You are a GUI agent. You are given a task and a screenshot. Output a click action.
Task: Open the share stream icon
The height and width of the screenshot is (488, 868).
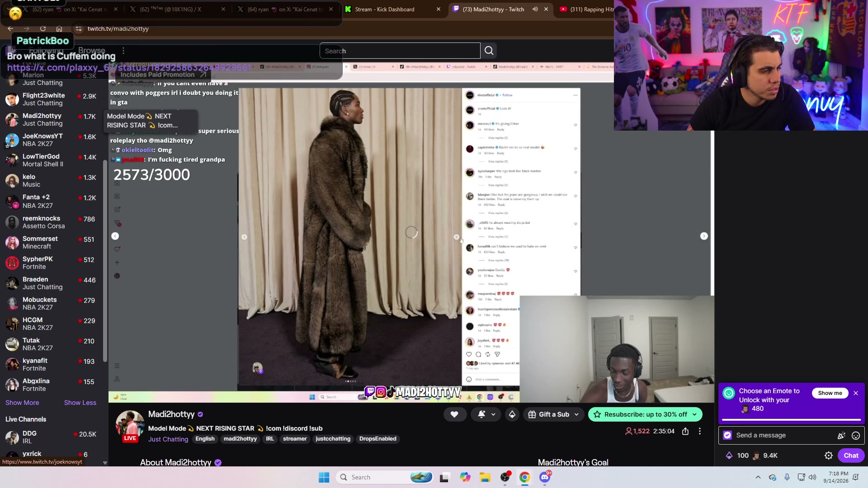tap(685, 432)
